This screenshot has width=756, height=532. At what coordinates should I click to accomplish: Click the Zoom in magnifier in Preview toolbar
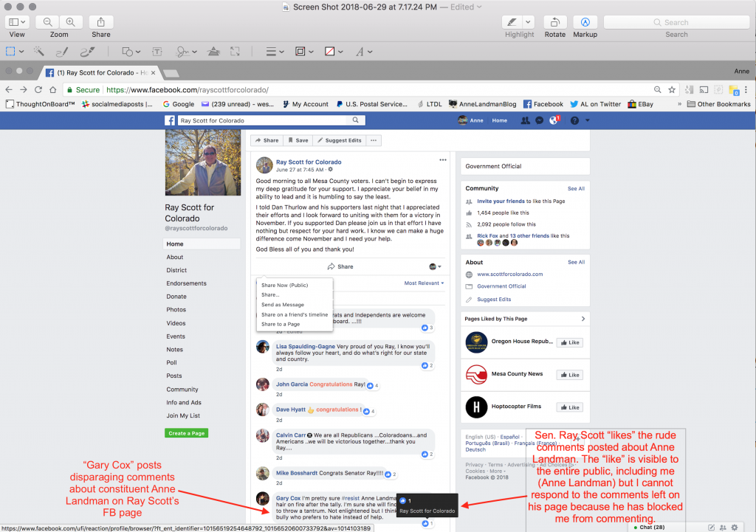pos(70,22)
